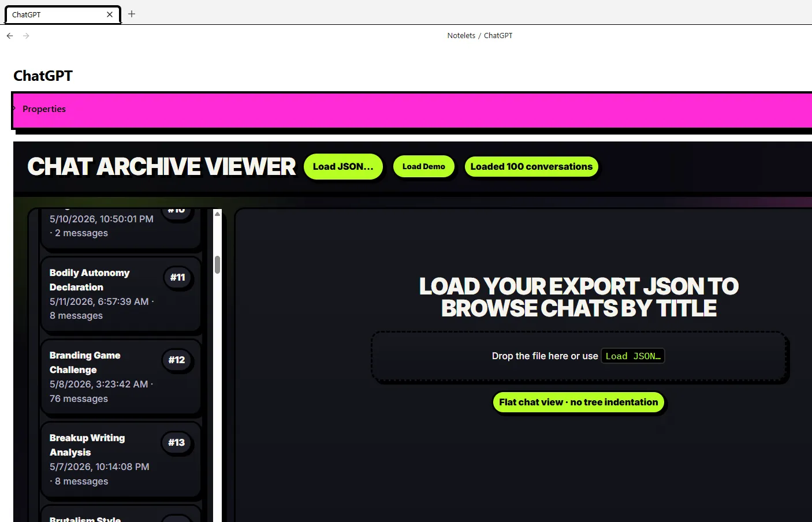The height and width of the screenshot is (522, 812).
Task: Open the Notelets breadcrumb
Action: tap(461, 36)
